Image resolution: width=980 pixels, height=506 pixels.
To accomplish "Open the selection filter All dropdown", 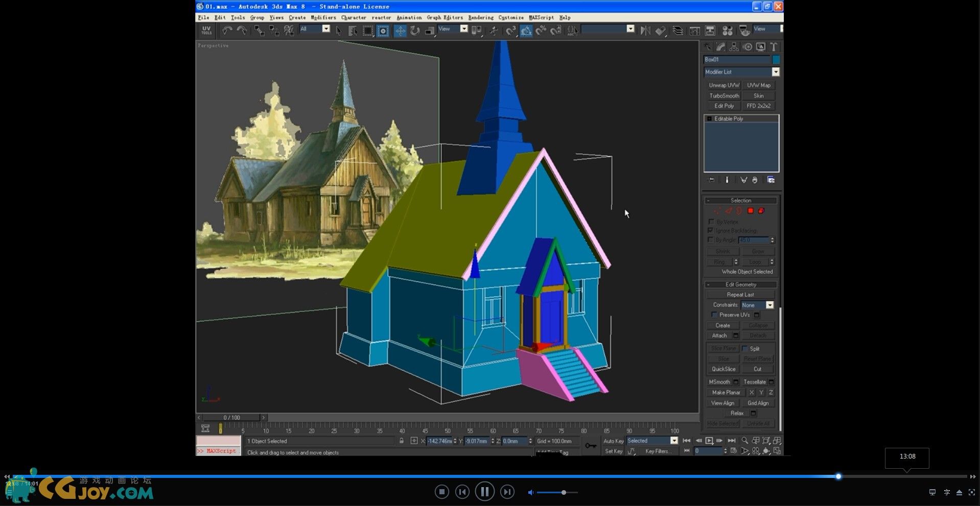I will [326, 29].
